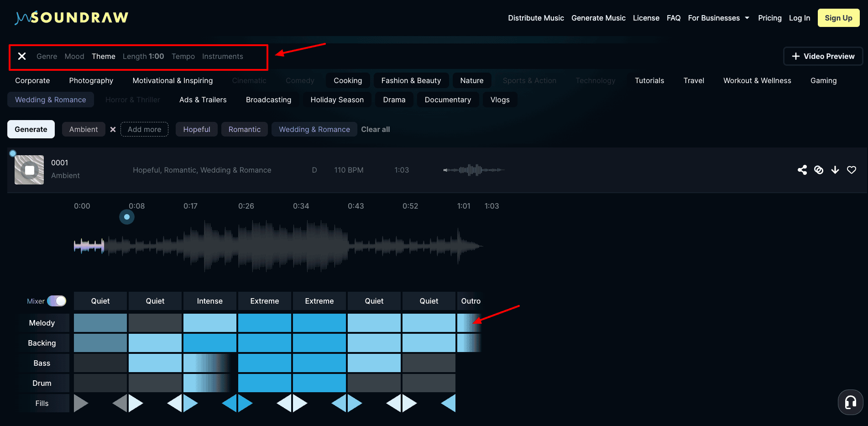Open the Length 1:00 filter option

[143, 56]
